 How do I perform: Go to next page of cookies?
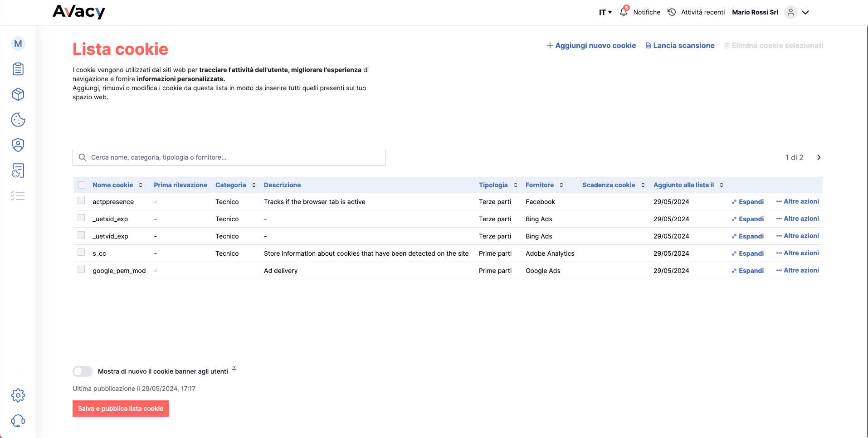pyautogui.click(x=819, y=157)
